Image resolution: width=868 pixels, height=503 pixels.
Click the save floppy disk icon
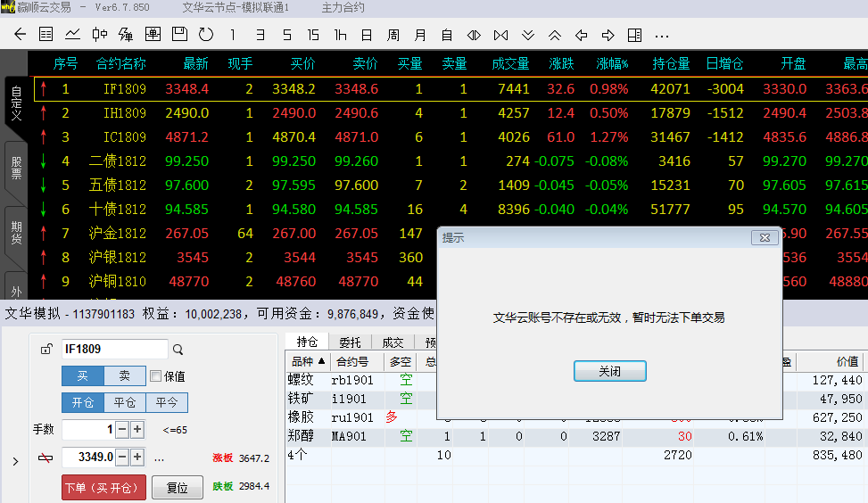179,35
